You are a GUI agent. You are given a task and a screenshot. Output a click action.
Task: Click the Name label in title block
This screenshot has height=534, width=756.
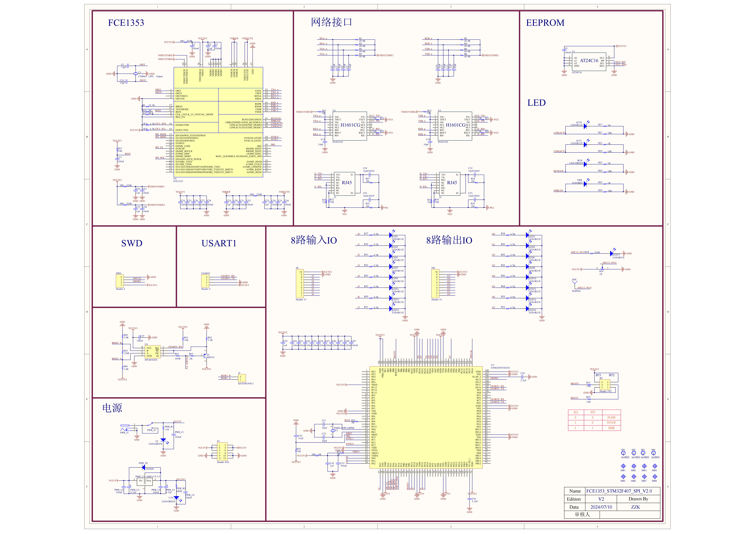pos(575,491)
